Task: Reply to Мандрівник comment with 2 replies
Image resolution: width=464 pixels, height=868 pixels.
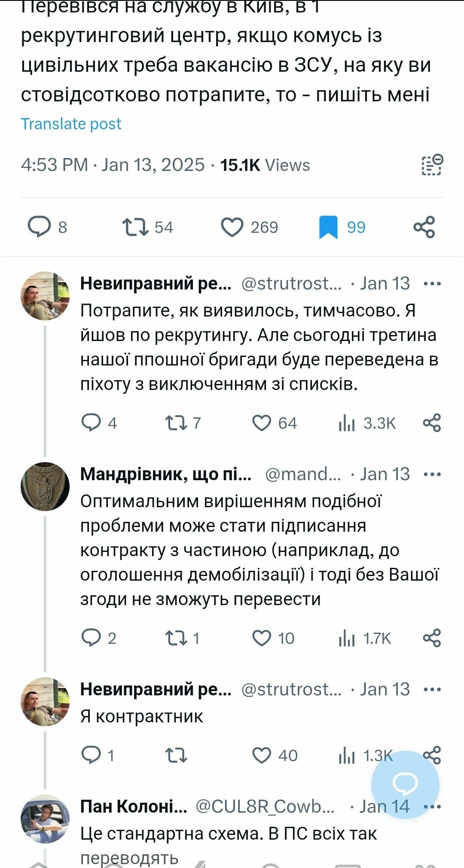Action: coord(91,638)
